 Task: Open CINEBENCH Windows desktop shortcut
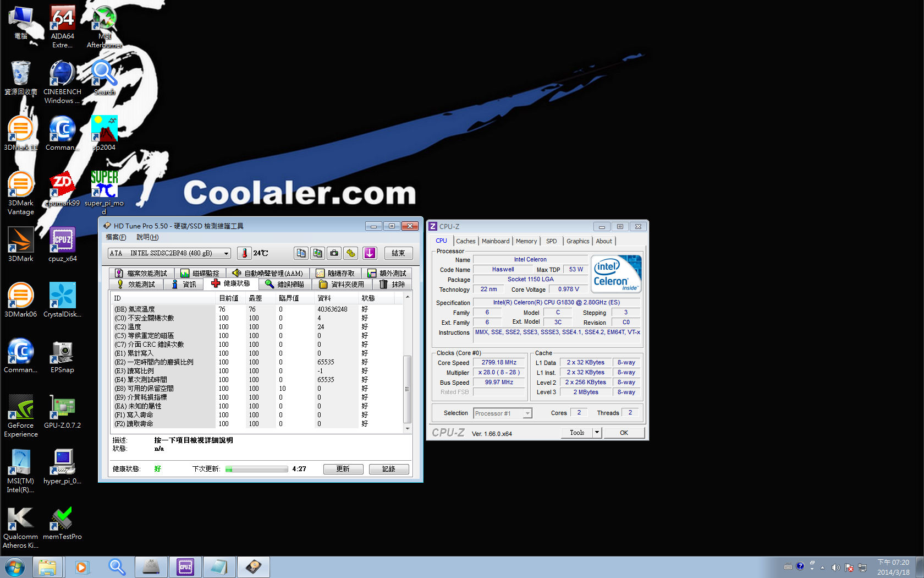pos(62,83)
